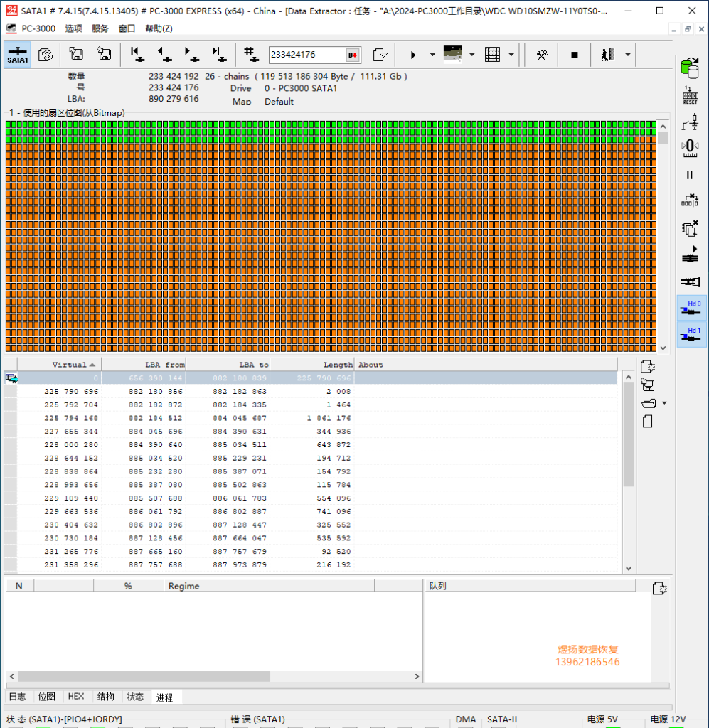
Task: Toggle Hd 0 head button
Action: pos(691,307)
